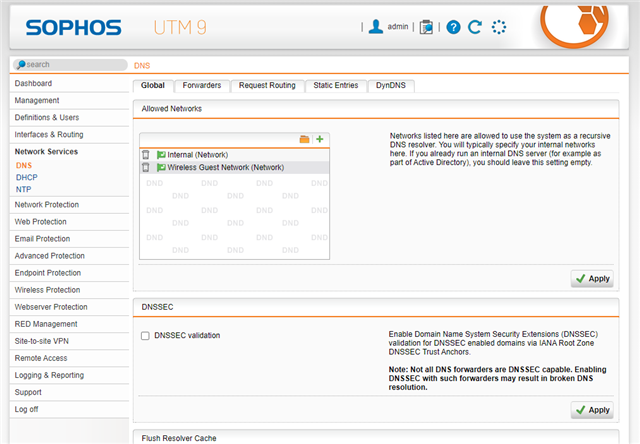Expand Interfaces & Routing menu
Viewport: 640px width, 444px height.
[x=69, y=135]
